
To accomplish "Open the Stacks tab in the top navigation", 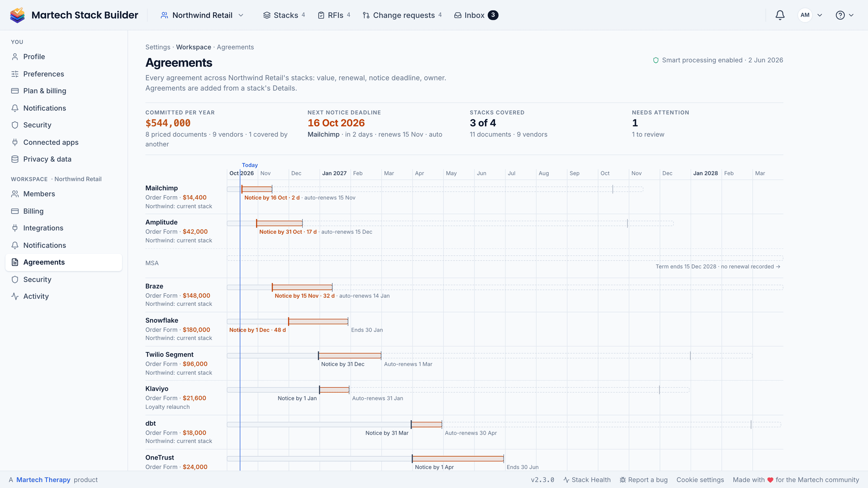I will click(284, 15).
